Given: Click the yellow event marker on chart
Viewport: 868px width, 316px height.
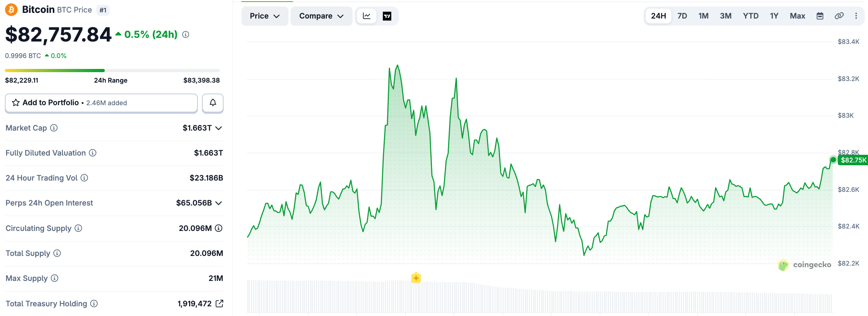Looking at the screenshot, I should coord(416,278).
